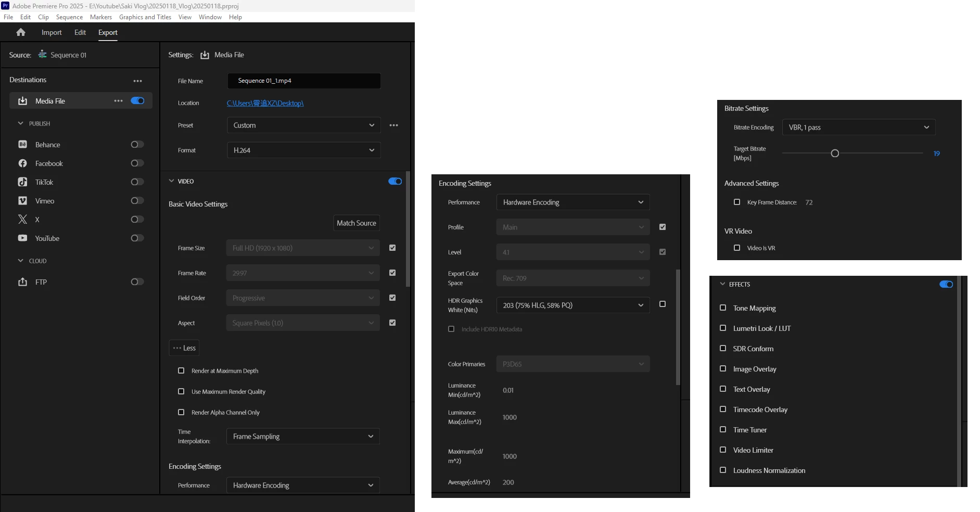Enable the TikTok publish switch
The height and width of the screenshot is (512, 980).
tap(137, 182)
